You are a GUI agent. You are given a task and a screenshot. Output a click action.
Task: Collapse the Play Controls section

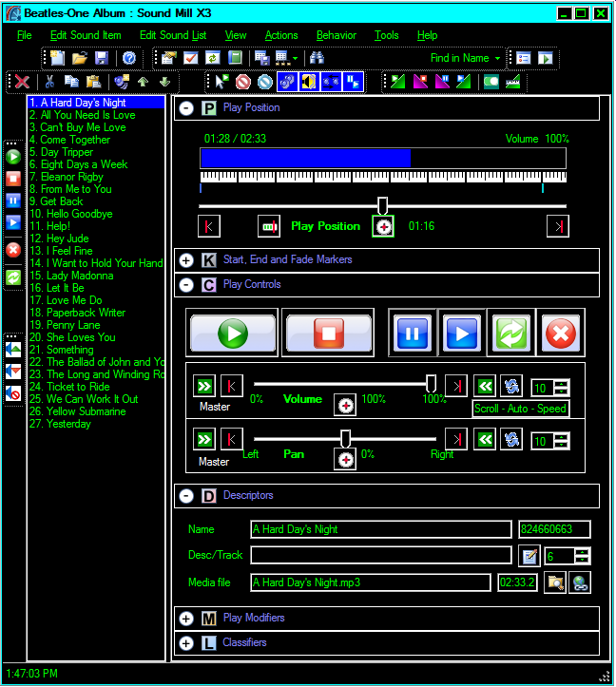click(186, 285)
